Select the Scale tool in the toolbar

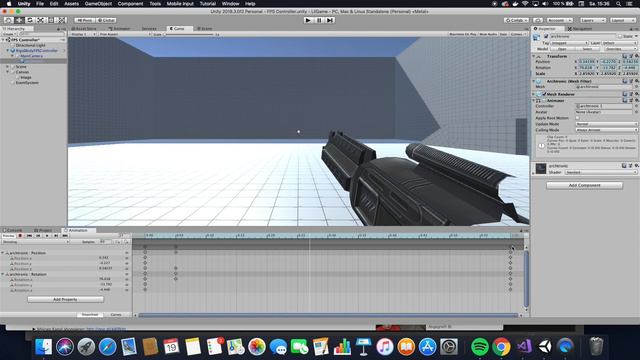click(40, 20)
